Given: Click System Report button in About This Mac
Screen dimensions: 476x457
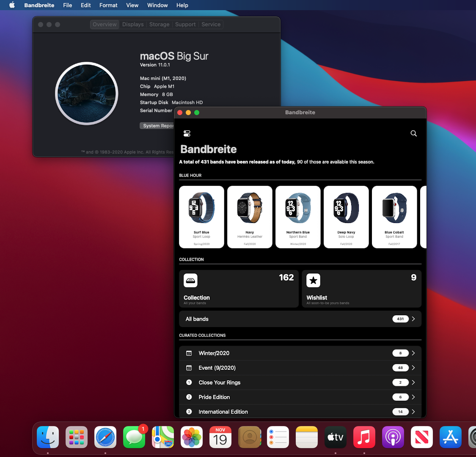Looking at the screenshot, I should (x=157, y=126).
